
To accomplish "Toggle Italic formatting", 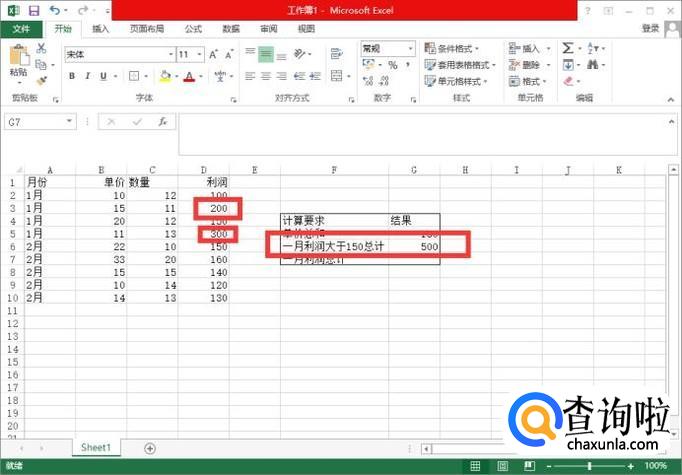I will click(87, 76).
